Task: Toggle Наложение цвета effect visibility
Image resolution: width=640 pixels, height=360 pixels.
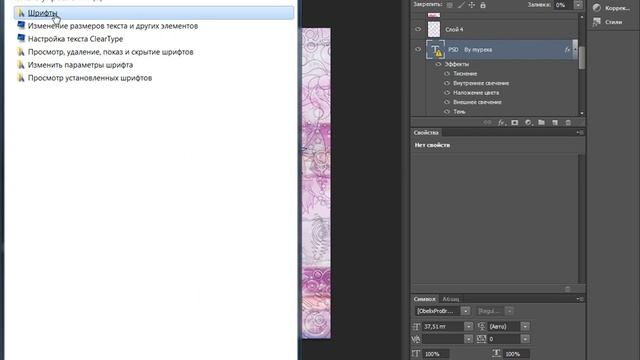Action: (x=447, y=93)
